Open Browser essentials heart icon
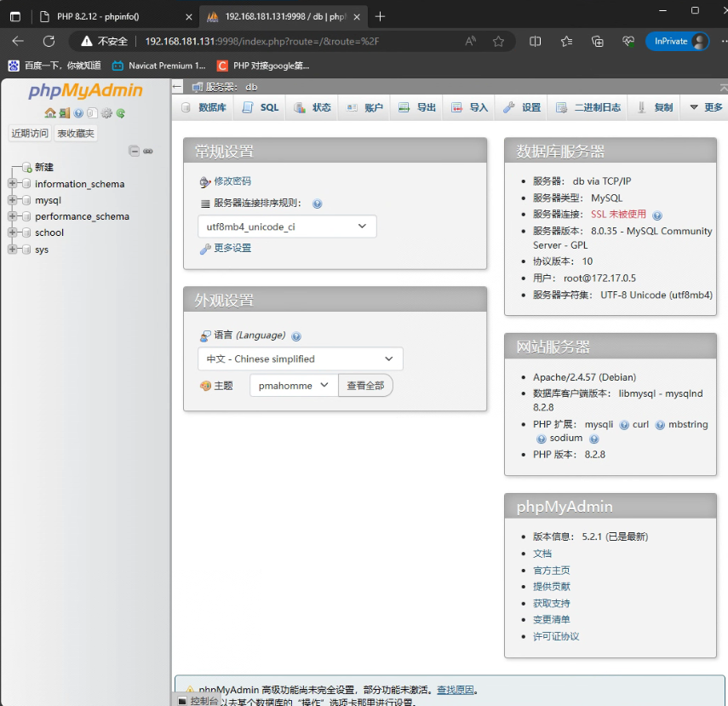The image size is (728, 706). (628, 42)
